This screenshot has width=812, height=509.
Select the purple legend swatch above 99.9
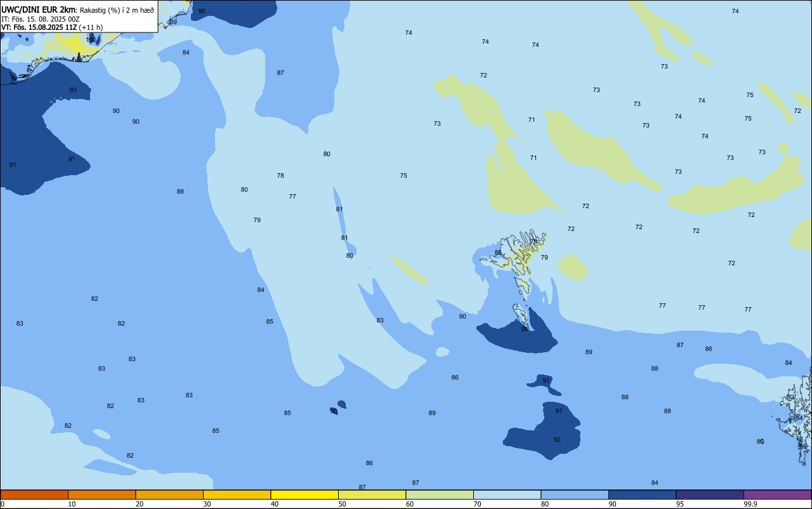(x=777, y=494)
